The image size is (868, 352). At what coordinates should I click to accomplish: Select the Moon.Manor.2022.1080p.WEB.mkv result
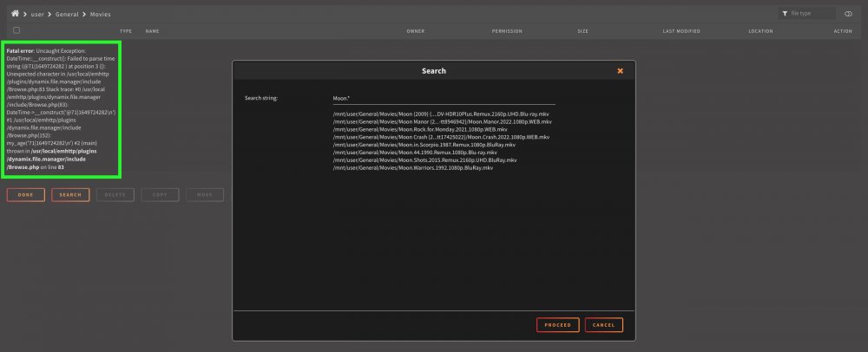click(x=443, y=121)
